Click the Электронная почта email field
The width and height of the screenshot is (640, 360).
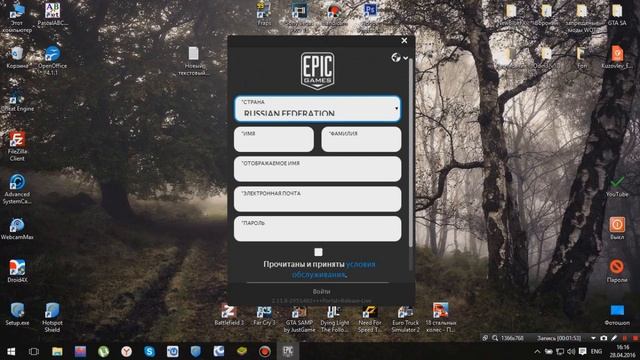click(x=318, y=199)
